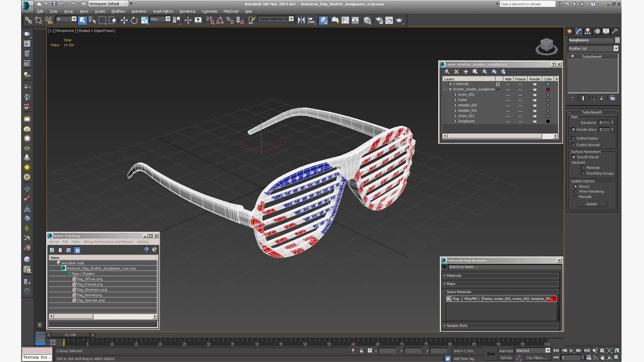Choose the Select and Move tool
The height and width of the screenshot is (362, 644).
[x=124, y=20]
